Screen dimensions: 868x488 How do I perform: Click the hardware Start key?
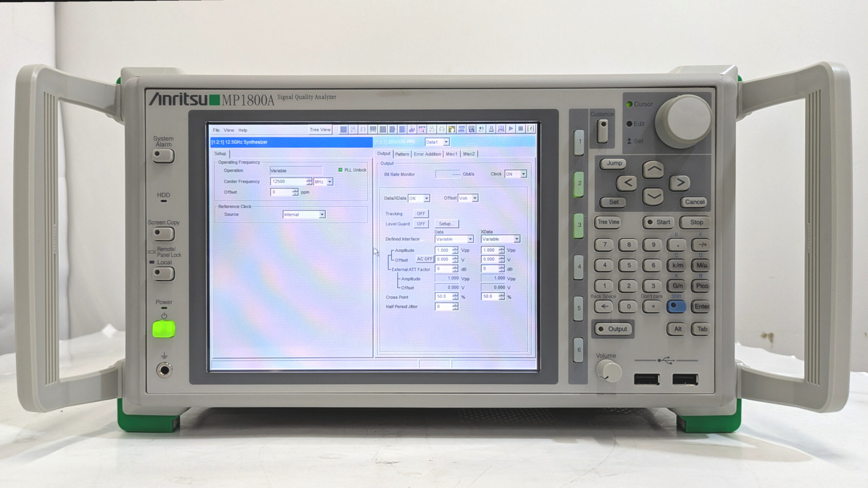tap(659, 222)
